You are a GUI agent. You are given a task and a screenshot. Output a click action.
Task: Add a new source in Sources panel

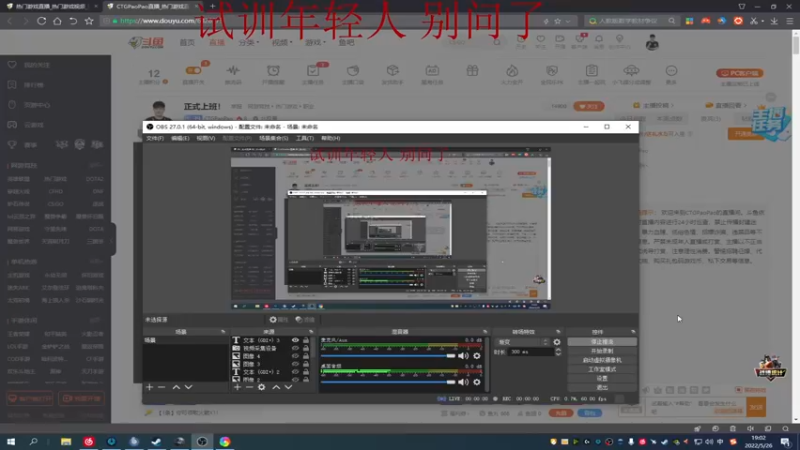click(237, 387)
